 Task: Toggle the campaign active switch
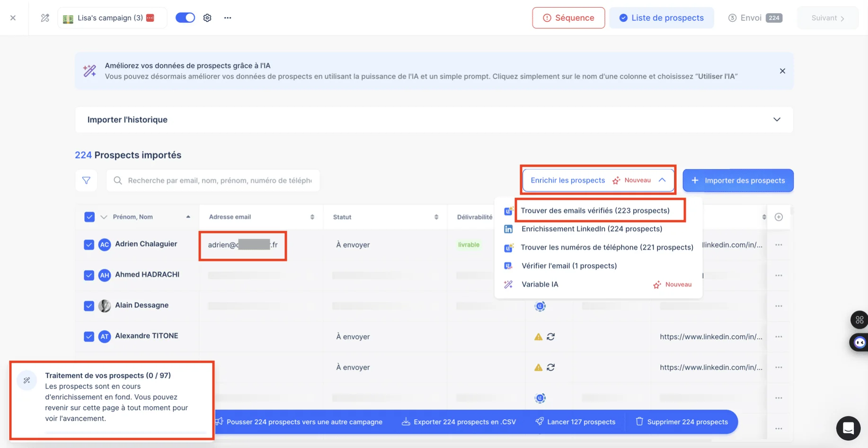click(185, 18)
